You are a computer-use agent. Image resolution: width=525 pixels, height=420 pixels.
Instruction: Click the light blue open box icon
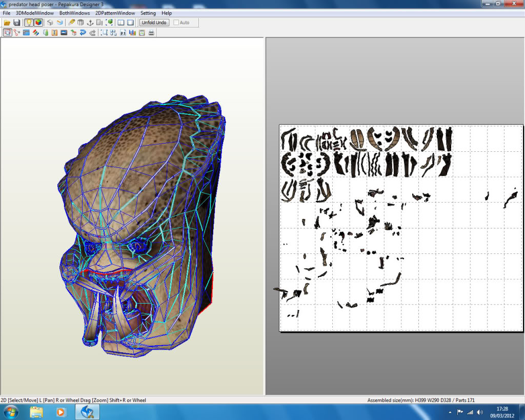click(59, 23)
